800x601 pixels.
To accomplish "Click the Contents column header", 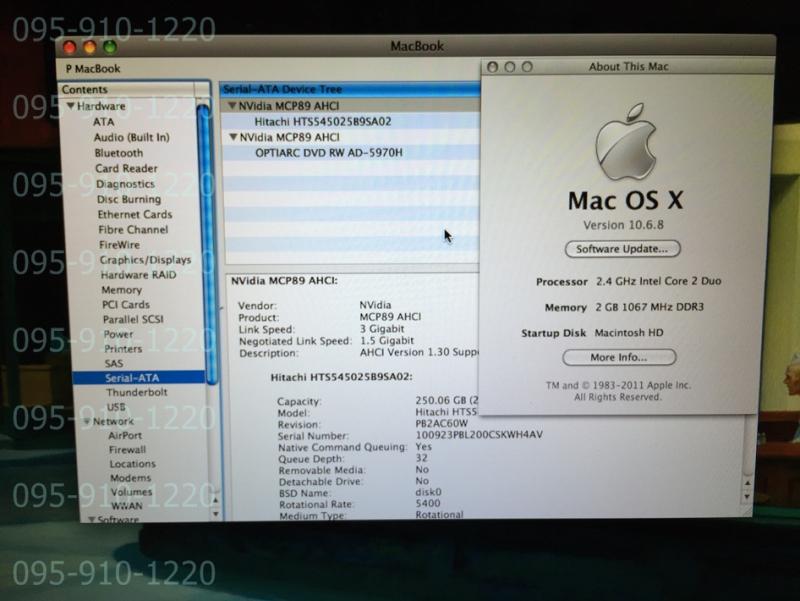I will click(127, 89).
